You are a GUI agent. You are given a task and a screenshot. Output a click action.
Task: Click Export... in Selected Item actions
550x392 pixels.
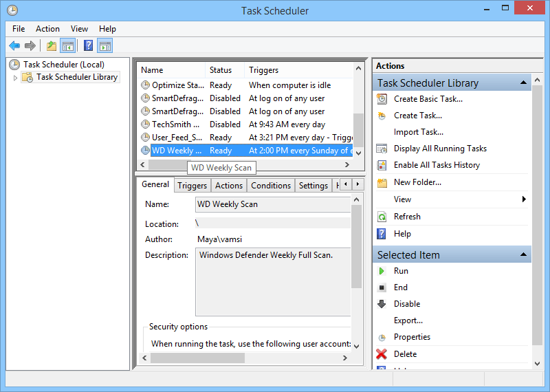[x=408, y=320]
